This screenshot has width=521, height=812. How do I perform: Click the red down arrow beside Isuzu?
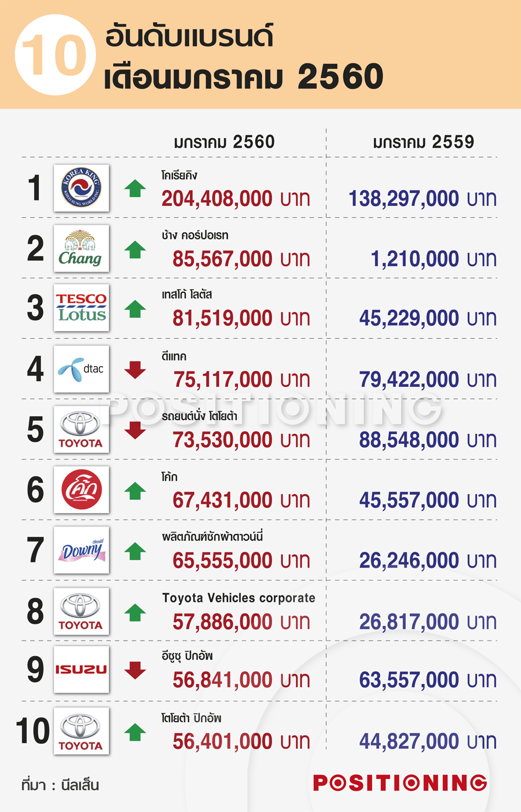(135, 670)
